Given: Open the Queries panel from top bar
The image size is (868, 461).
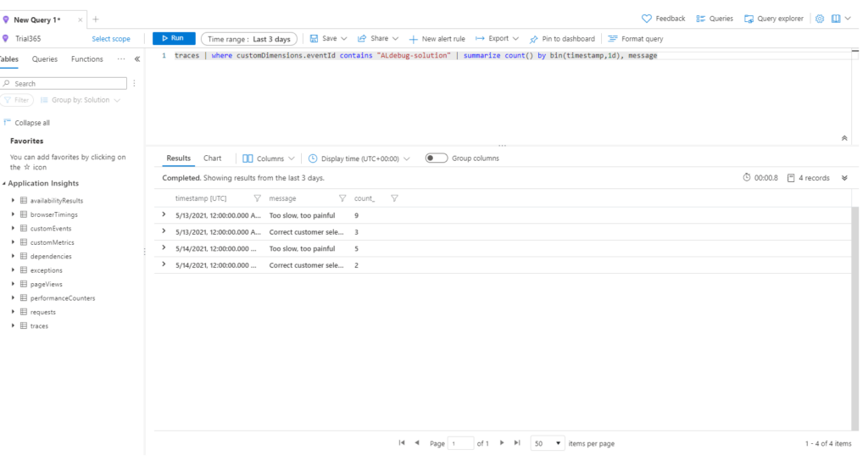Looking at the screenshot, I should [x=714, y=19].
